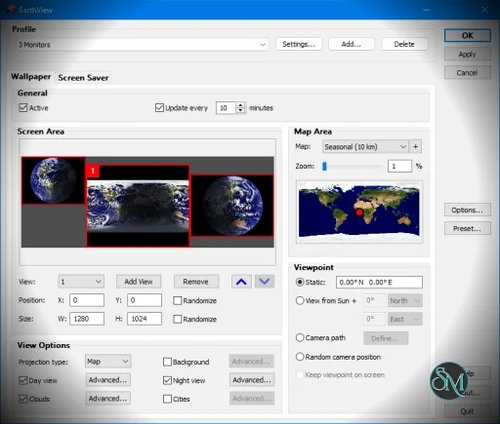
Task: Open the East direction dropdown
Action: click(x=405, y=319)
